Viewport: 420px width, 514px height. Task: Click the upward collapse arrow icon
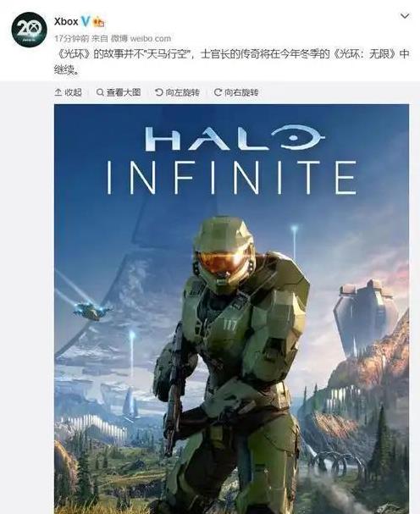click(x=58, y=92)
